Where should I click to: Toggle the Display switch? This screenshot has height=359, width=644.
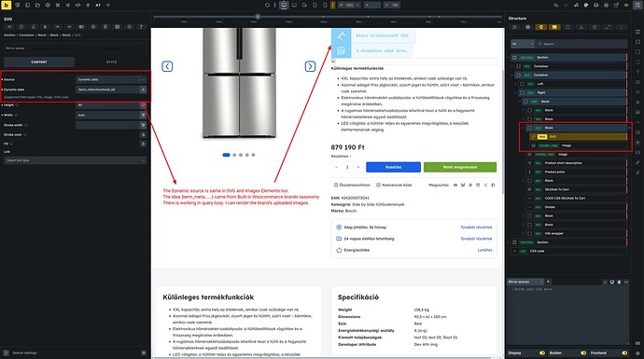pos(542,352)
